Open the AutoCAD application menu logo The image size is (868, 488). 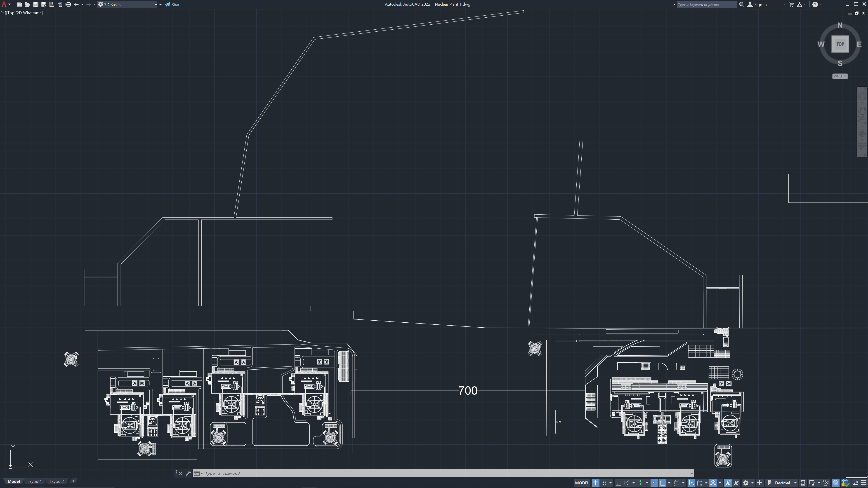click(x=4, y=4)
